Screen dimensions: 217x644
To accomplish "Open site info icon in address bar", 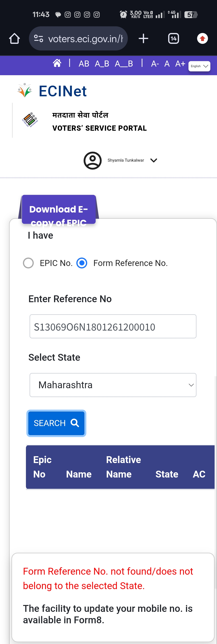I will [38, 38].
